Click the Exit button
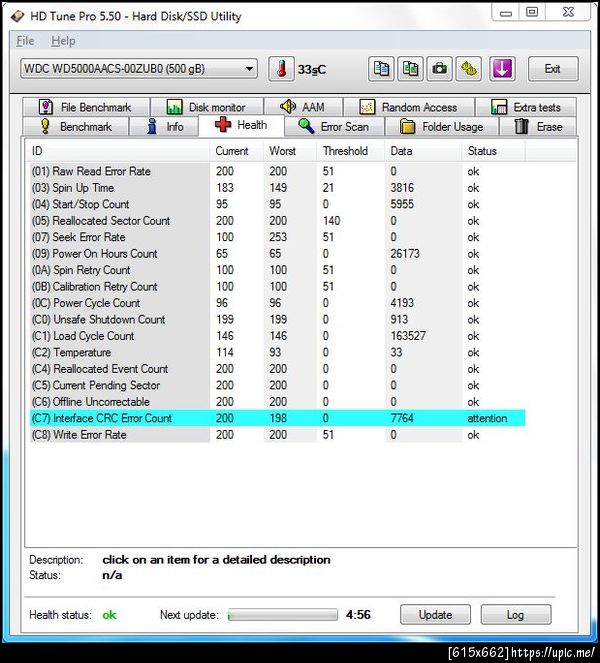 tap(553, 69)
